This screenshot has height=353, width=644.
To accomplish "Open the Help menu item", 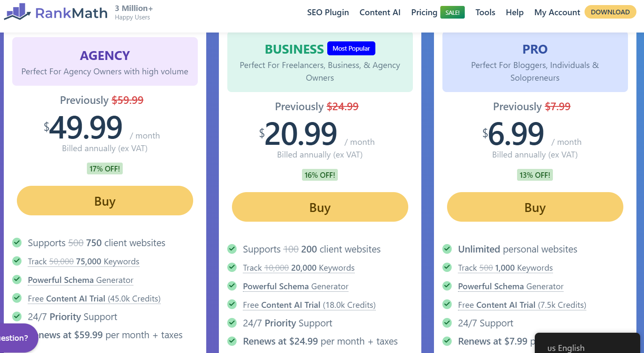I will [x=515, y=12].
